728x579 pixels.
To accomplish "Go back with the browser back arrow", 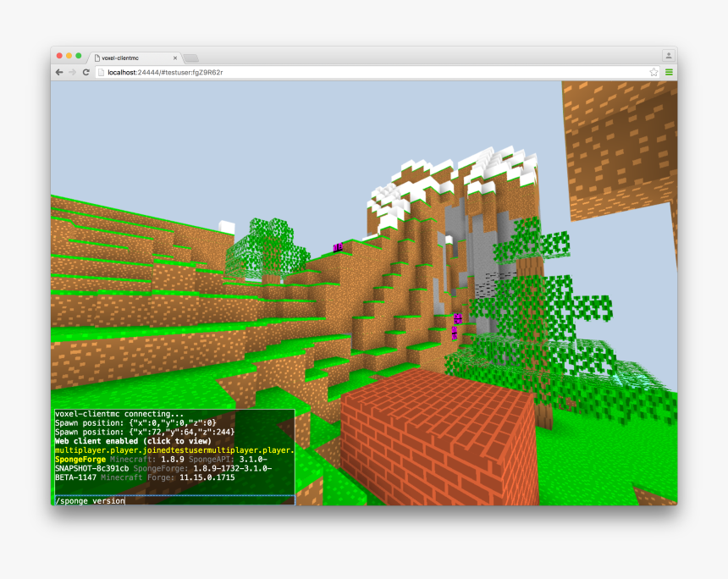I will [59, 73].
